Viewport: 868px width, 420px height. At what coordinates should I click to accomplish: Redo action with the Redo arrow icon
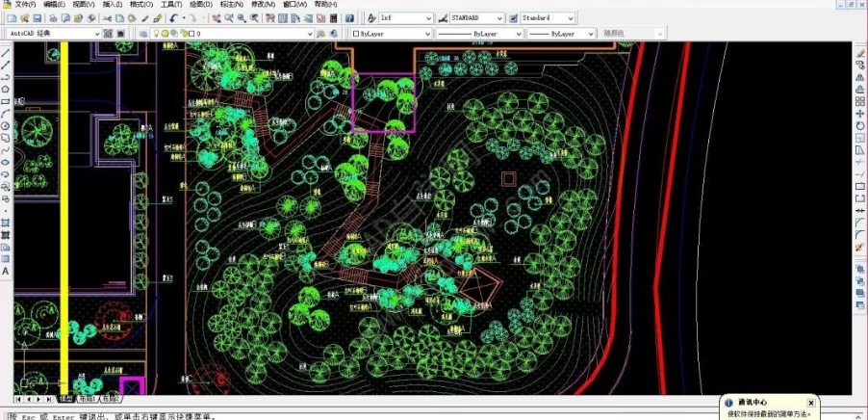pos(192,18)
